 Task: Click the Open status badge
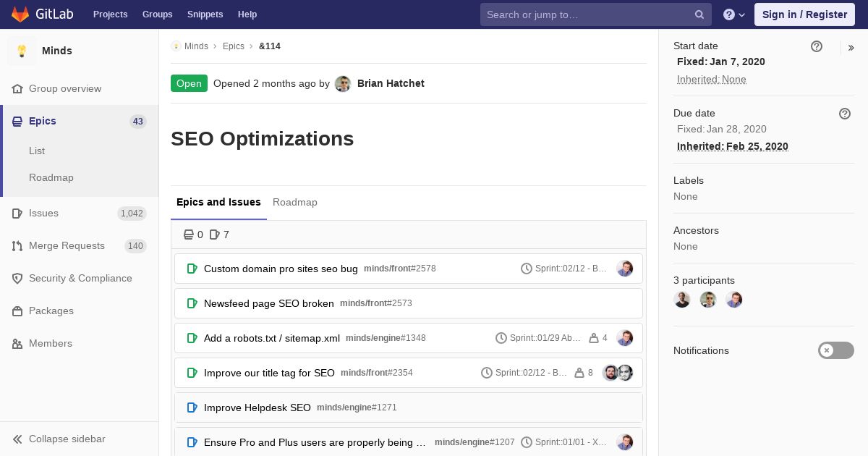point(189,83)
